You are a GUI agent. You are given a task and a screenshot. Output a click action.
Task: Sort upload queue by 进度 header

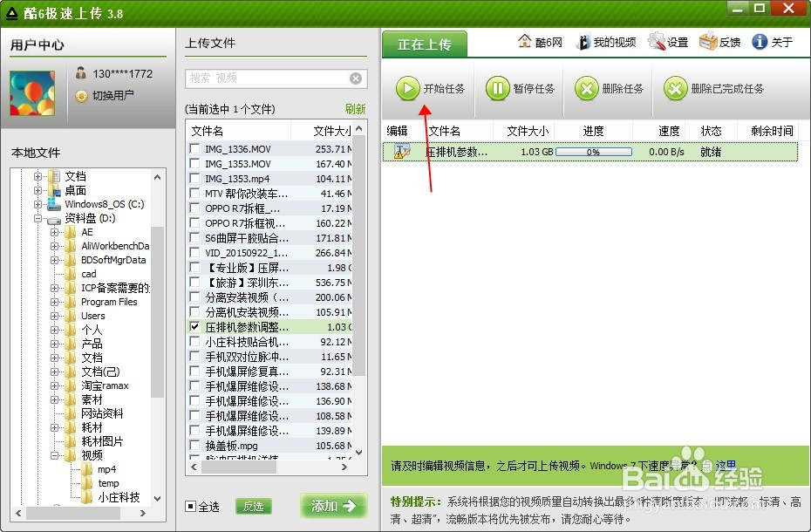coord(593,131)
